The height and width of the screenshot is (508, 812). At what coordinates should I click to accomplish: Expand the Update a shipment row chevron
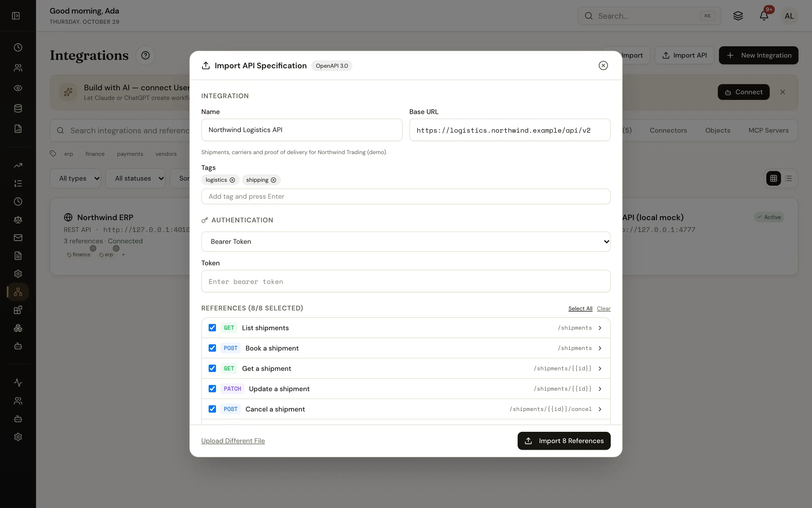(600, 389)
